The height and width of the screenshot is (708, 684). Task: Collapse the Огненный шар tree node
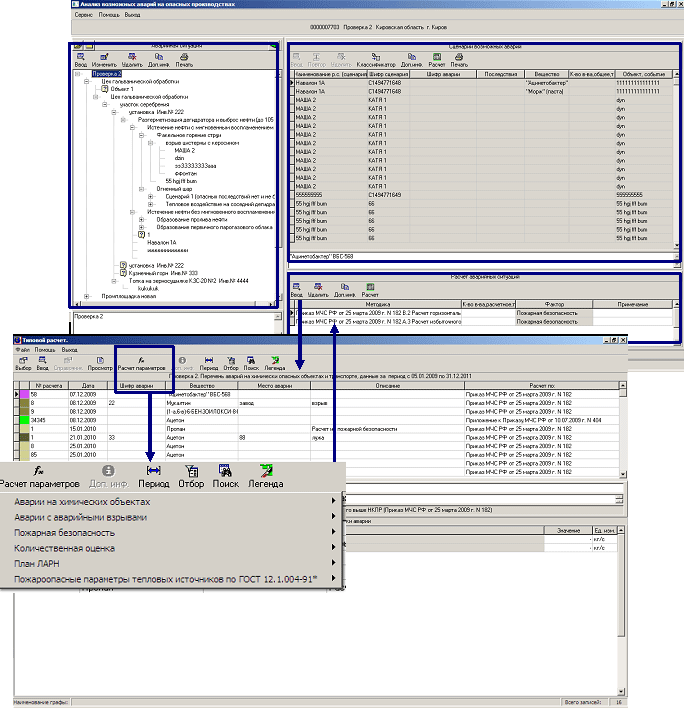(x=142, y=188)
